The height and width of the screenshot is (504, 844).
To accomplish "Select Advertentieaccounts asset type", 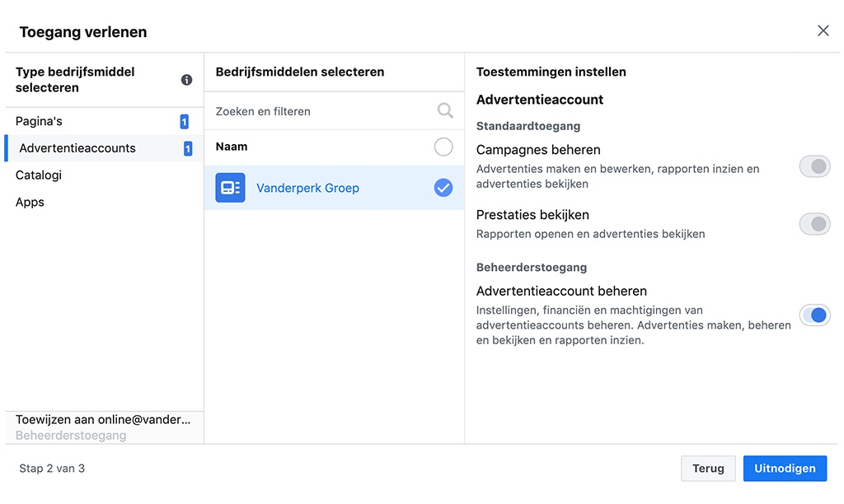I will click(x=77, y=148).
